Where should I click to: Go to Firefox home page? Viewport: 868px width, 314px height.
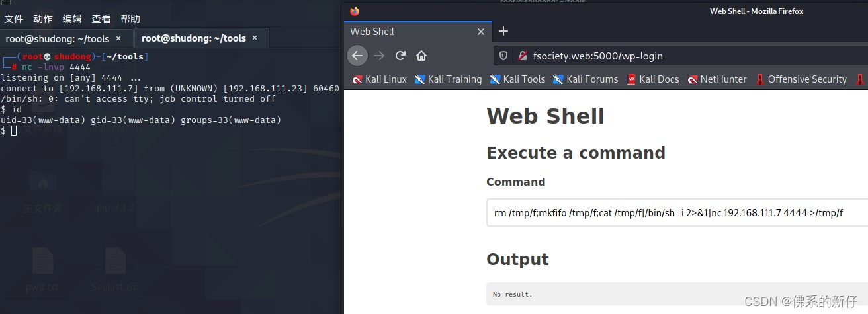tap(421, 56)
